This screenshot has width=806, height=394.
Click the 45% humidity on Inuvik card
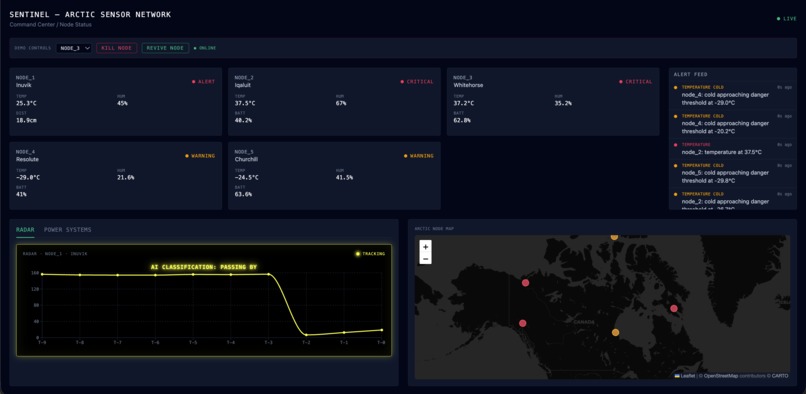point(122,103)
